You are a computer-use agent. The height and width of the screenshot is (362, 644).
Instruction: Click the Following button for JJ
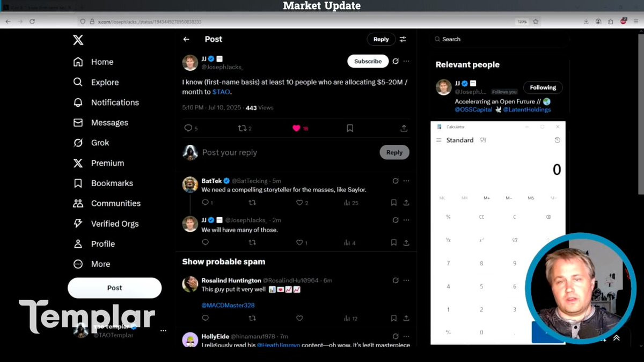543,87
